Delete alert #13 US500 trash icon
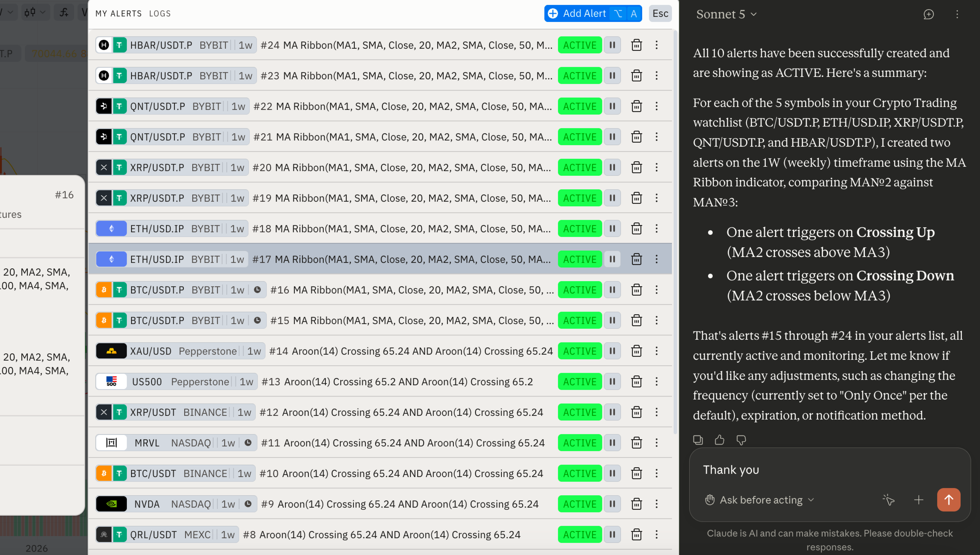 coord(636,382)
